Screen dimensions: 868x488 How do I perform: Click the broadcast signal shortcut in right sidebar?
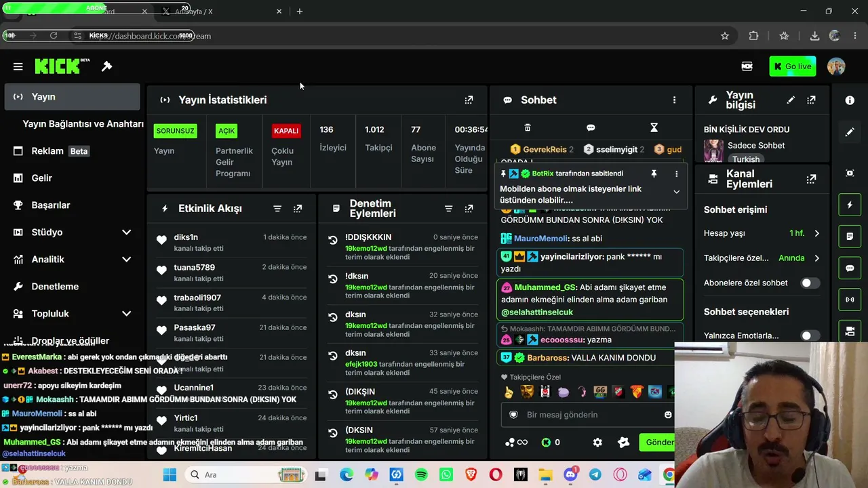(x=850, y=300)
